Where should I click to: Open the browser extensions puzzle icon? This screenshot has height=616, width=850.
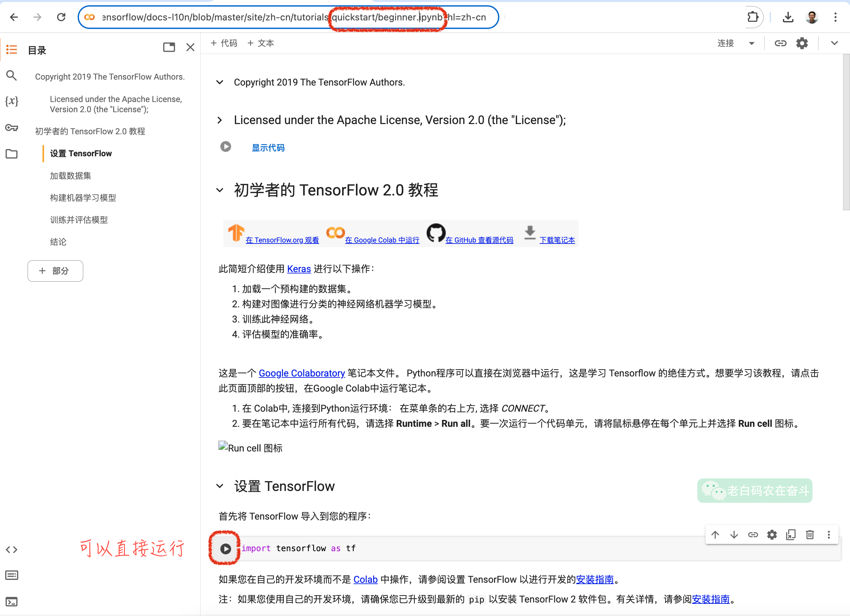point(752,17)
